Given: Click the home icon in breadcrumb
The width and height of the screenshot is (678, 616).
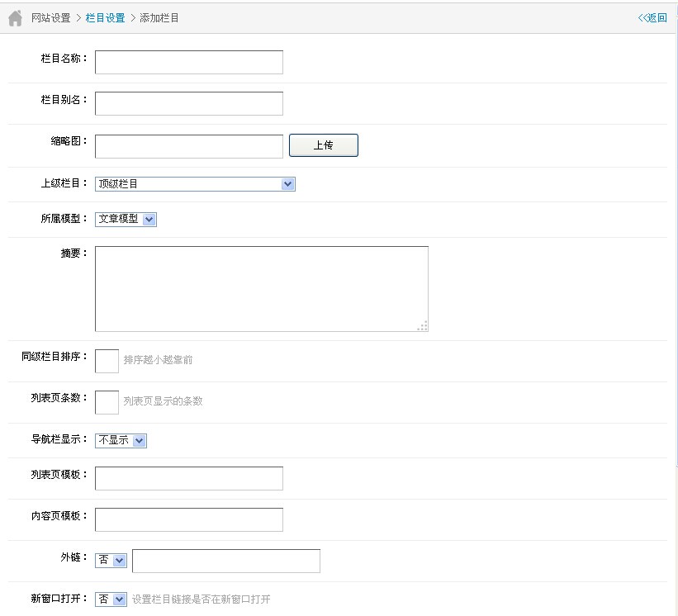Looking at the screenshot, I should [x=15, y=18].
